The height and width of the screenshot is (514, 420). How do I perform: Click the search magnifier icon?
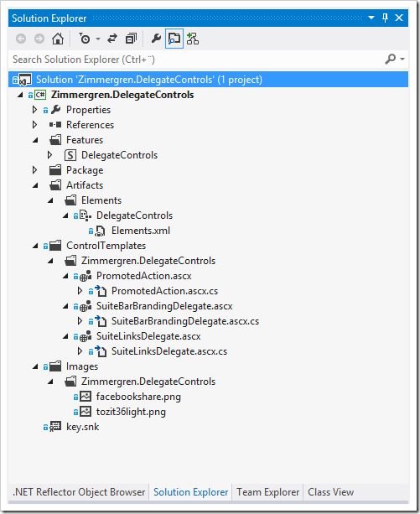390,59
